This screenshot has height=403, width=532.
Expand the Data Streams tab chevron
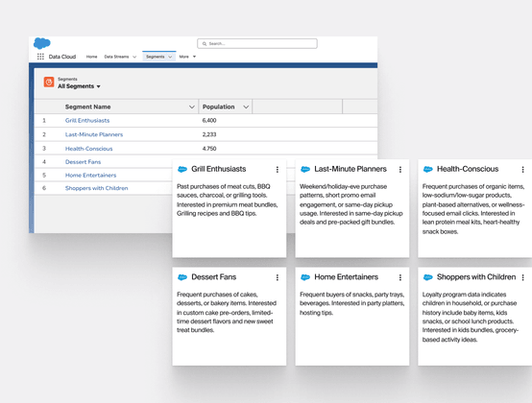click(x=134, y=57)
